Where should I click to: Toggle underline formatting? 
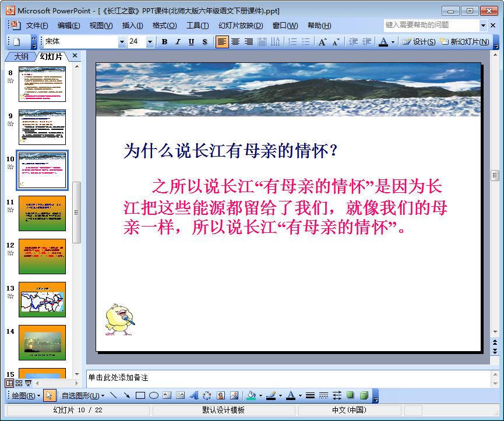[191, 42]
